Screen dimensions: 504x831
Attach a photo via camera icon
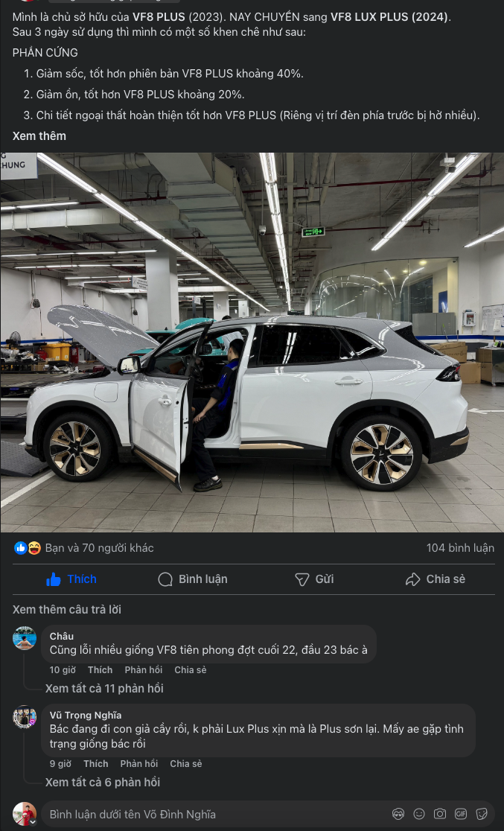(439, 814)
